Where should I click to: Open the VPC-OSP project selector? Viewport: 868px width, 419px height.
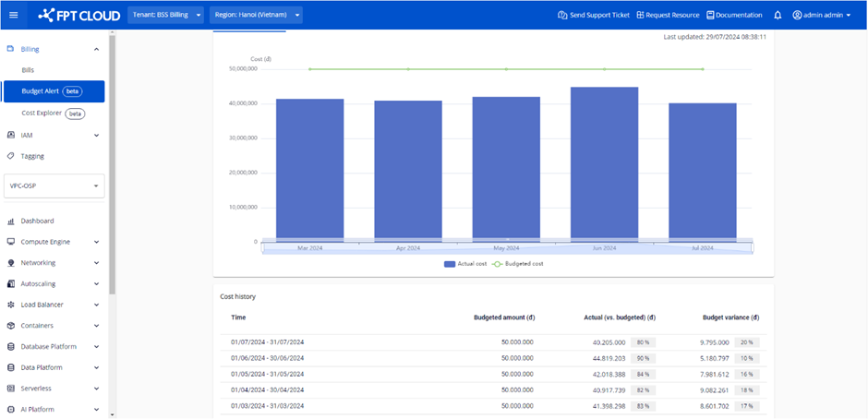pyautogui.click(x=54, y=186)
